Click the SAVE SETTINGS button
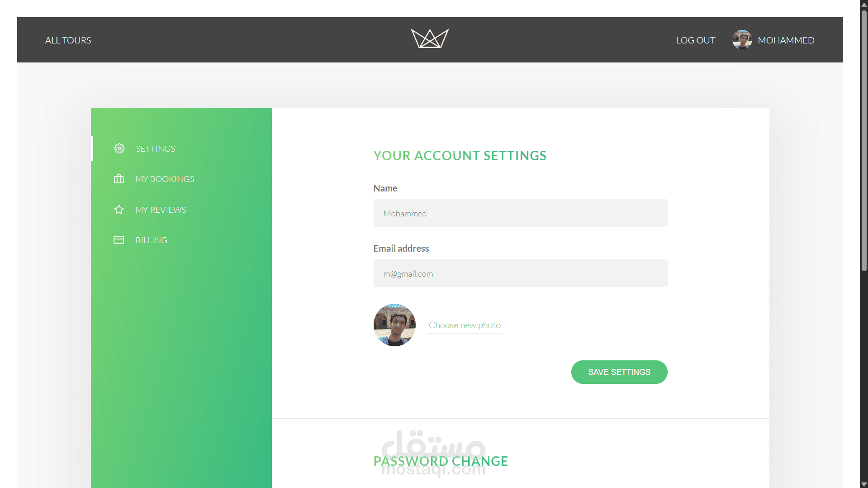 click(619, 372)
